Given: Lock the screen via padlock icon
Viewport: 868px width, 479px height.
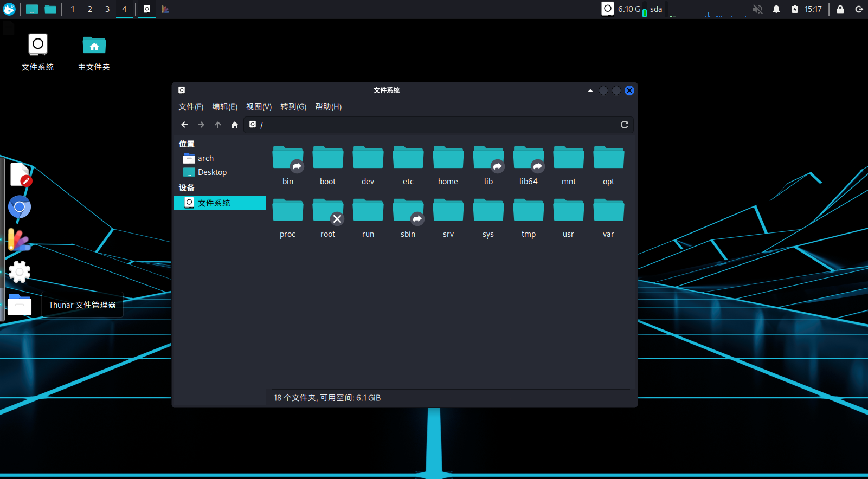Looking at the screenshot, I should (x=840, y=9).
